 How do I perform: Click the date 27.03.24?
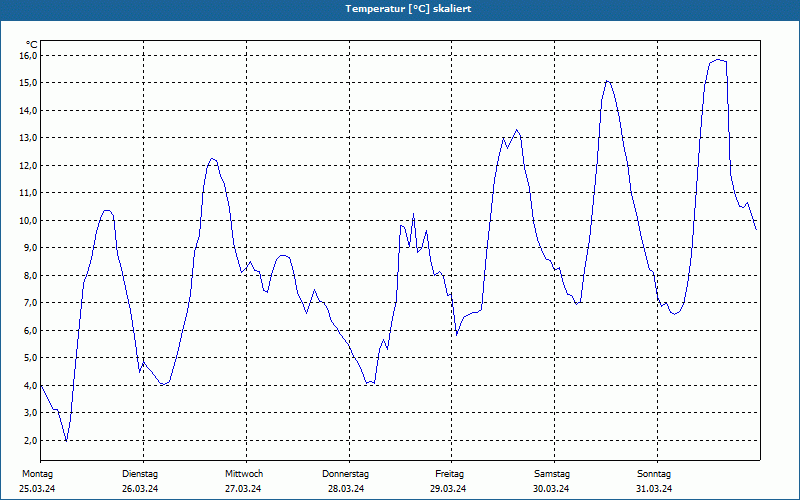pos(243,489)
